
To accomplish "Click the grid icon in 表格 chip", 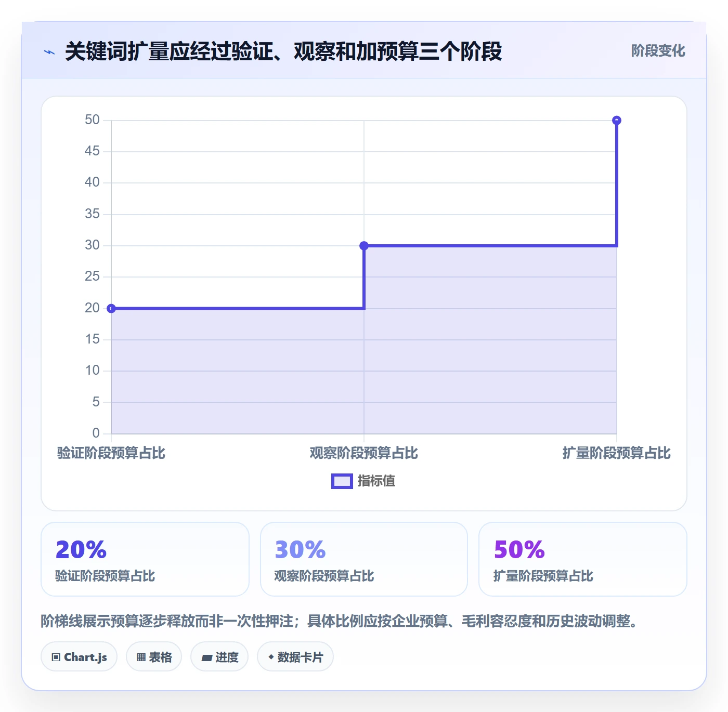I will pos(141,657).
